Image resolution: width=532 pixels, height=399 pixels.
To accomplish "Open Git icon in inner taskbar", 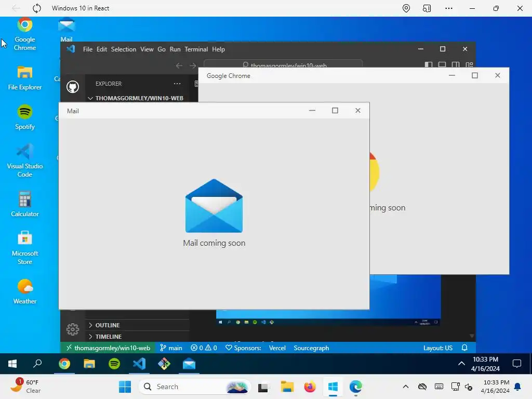I will point(164,364).
